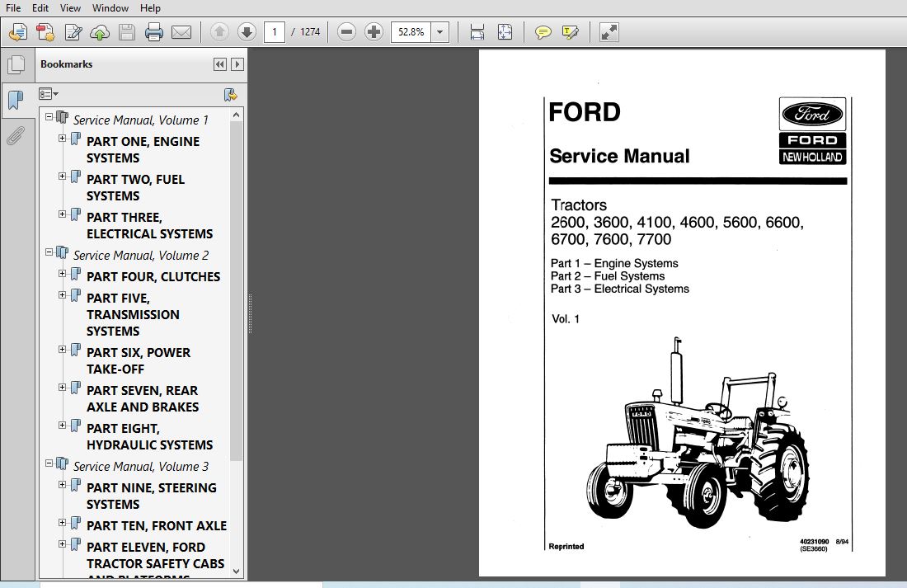The image size is (907, 588).
Task: Open PART TWO, FUEL SYSTEMS bookmark
Action: tap(135, 187)
